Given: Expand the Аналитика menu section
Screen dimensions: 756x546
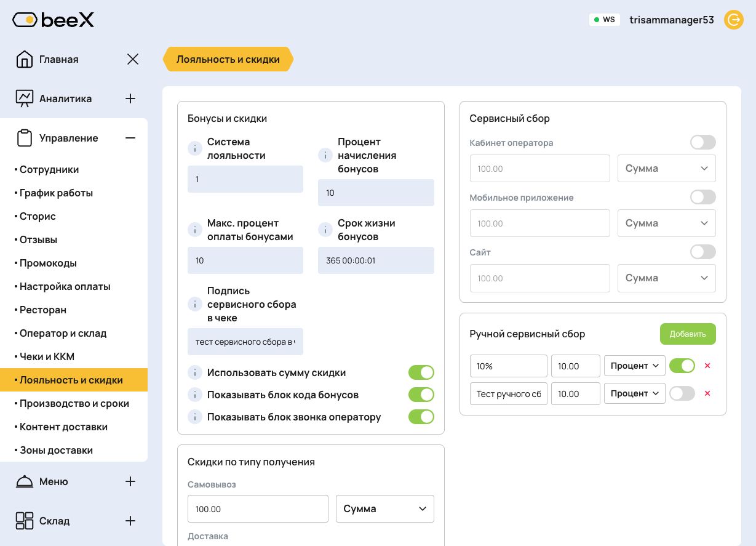Looking at the screenshot, I should pyautogui.click(x=130, y=98).
